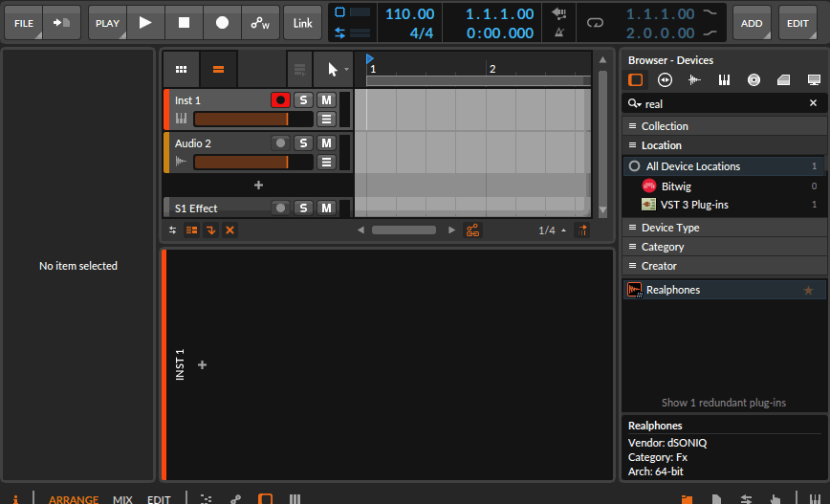Show the clip launcher grid view
This screenshot has width=830, height=504.
181,70
